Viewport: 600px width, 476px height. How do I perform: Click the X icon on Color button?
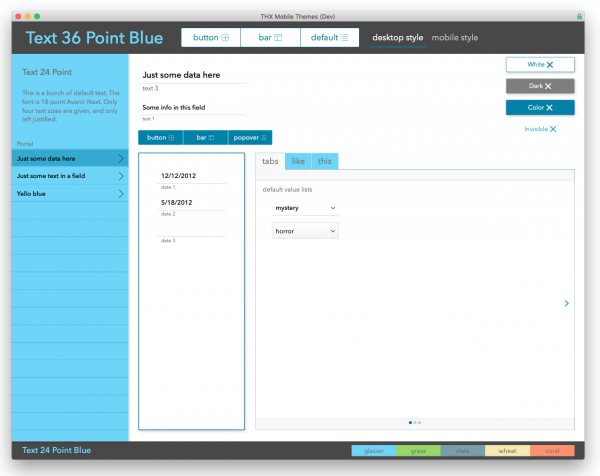[549, 108]
